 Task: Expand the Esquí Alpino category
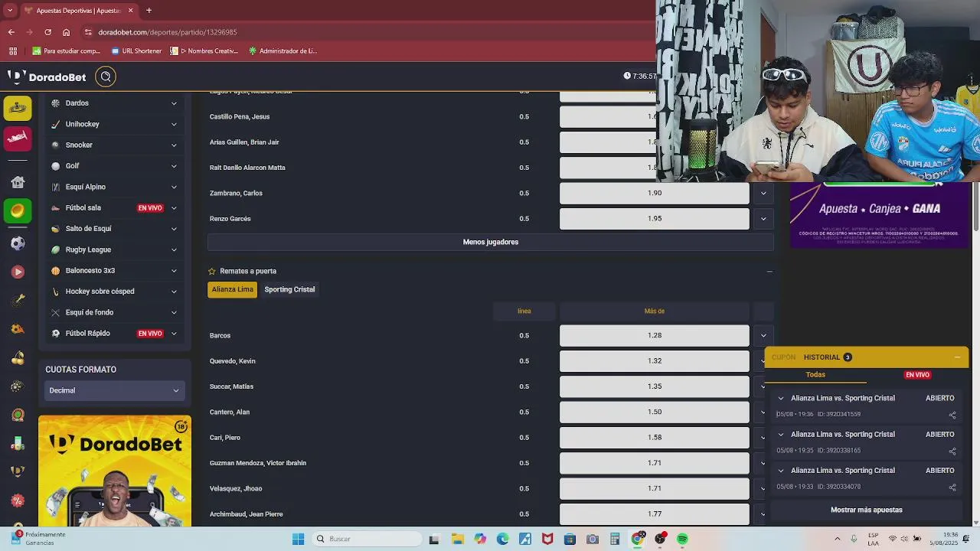[174, 187]
